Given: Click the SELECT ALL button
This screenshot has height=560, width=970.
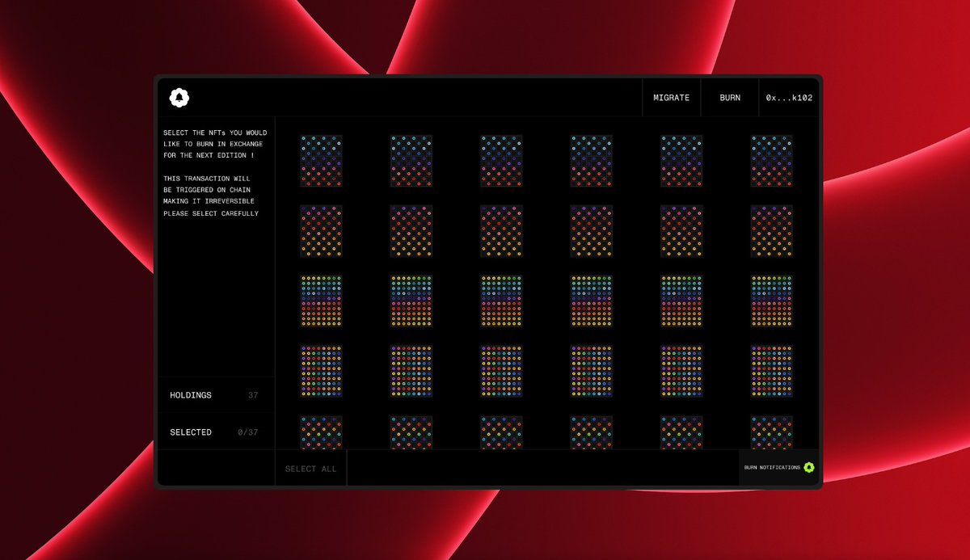Looking at the screenshot, I should pyautogui.click(x=311, y=469).
